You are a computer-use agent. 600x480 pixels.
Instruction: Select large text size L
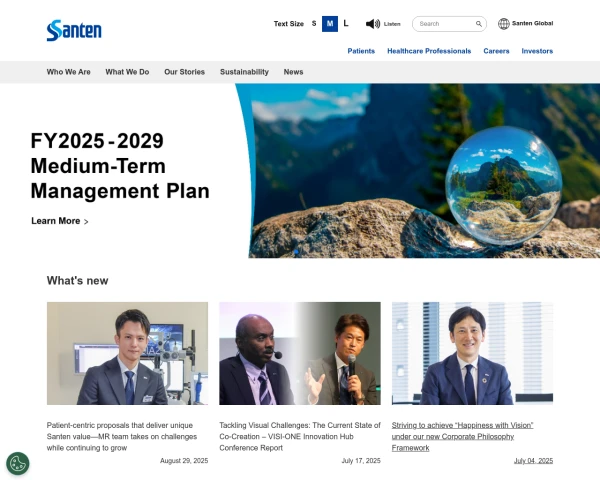(346, 24)
